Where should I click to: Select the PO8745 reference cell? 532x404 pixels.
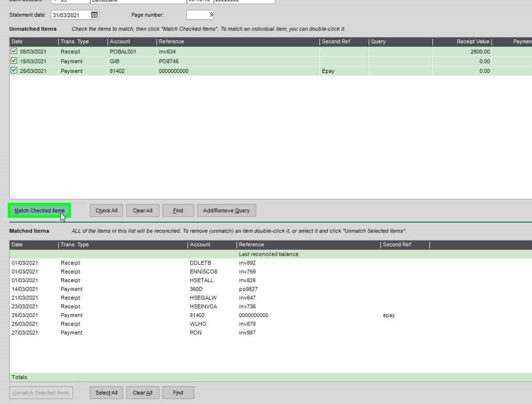[x=238, y=62]
